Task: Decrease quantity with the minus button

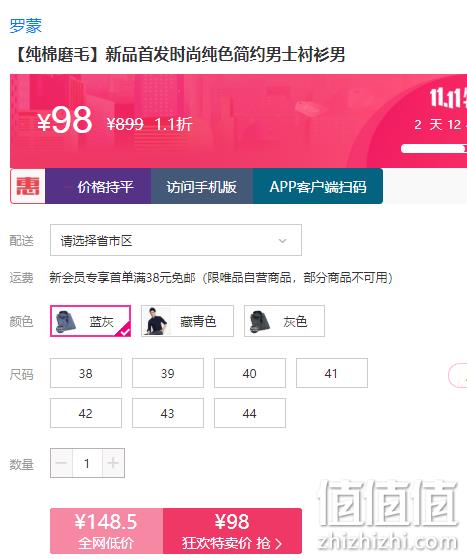Action: coord(62,463)
